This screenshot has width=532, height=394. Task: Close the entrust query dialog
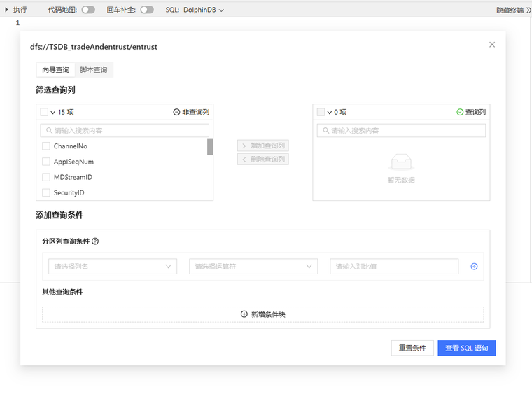[492, 45]
